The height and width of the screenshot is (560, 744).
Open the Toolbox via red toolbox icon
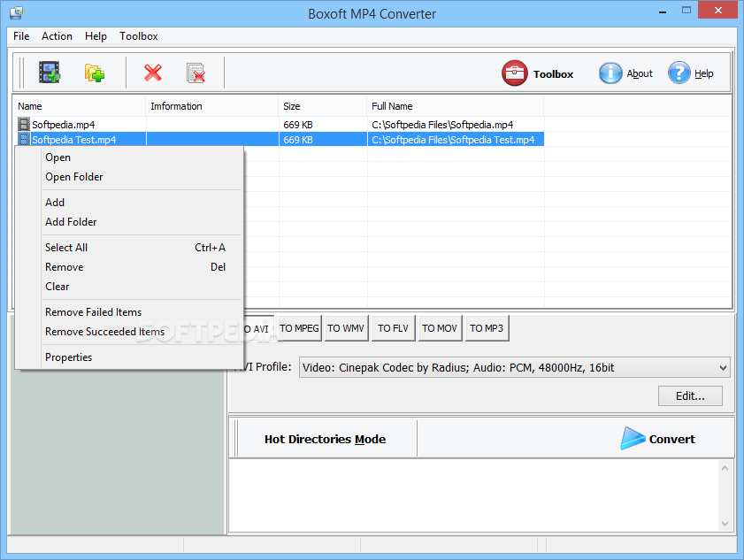click(514, 73)
